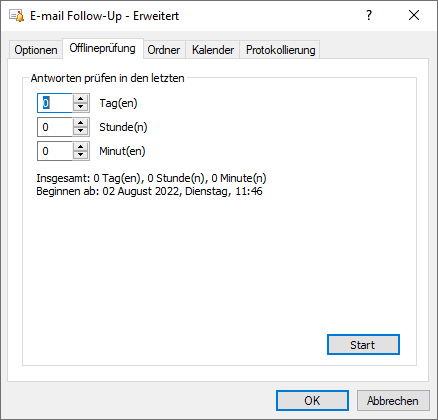Close the Erweitert dialog window

pos(414,15)
